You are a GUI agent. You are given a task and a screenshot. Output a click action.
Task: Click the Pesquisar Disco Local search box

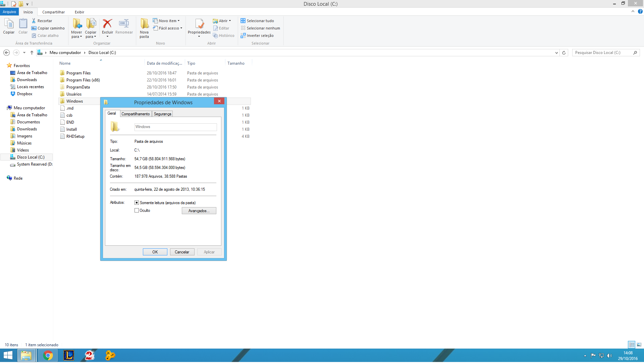click(602, 53)
